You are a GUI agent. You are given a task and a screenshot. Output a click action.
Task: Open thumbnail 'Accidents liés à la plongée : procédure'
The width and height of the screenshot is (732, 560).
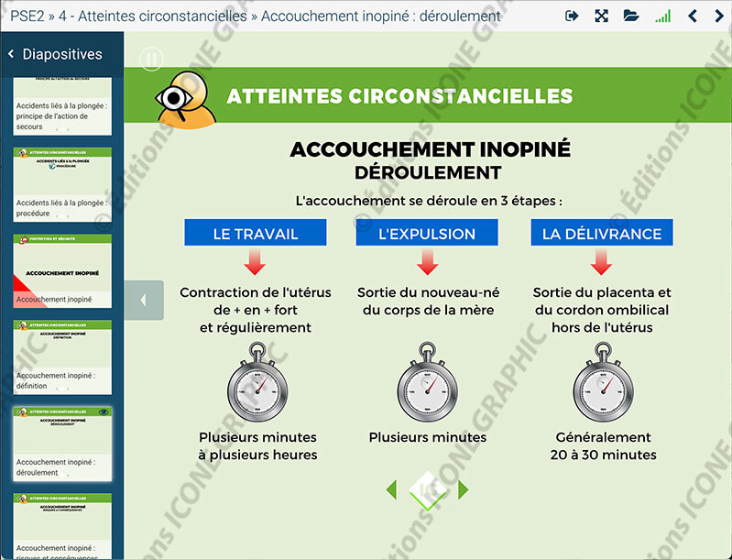[x=62, y=184]
